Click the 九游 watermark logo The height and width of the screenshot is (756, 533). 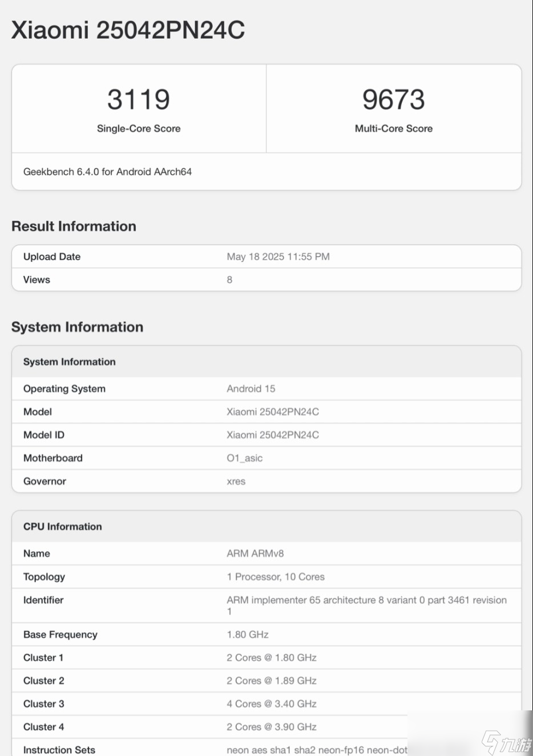click(506, 742)
